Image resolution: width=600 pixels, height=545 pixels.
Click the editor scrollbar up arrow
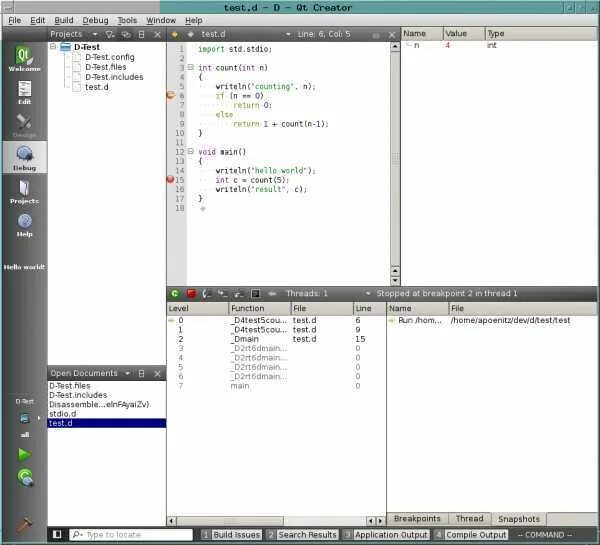click(x=395, y=47)
